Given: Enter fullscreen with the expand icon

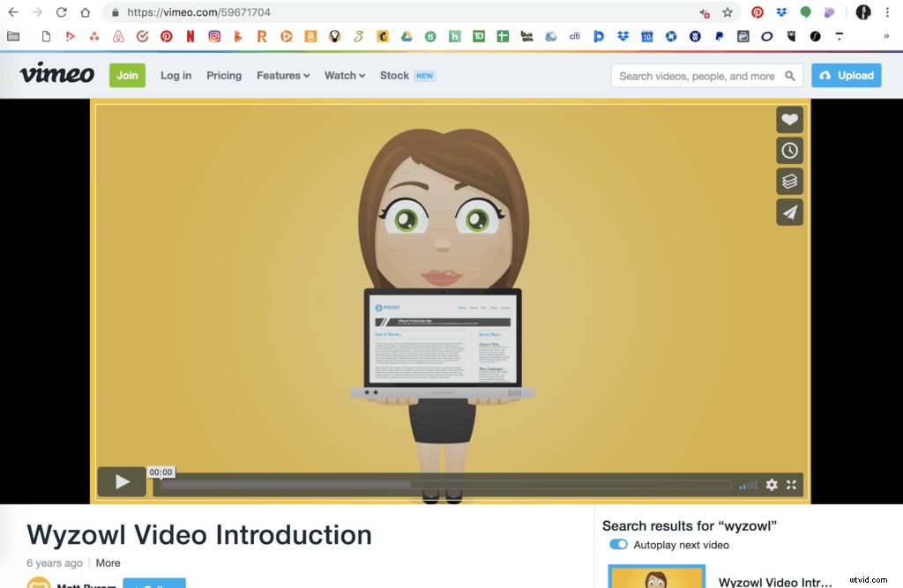Looking at the screenshot, I should 792,484.
